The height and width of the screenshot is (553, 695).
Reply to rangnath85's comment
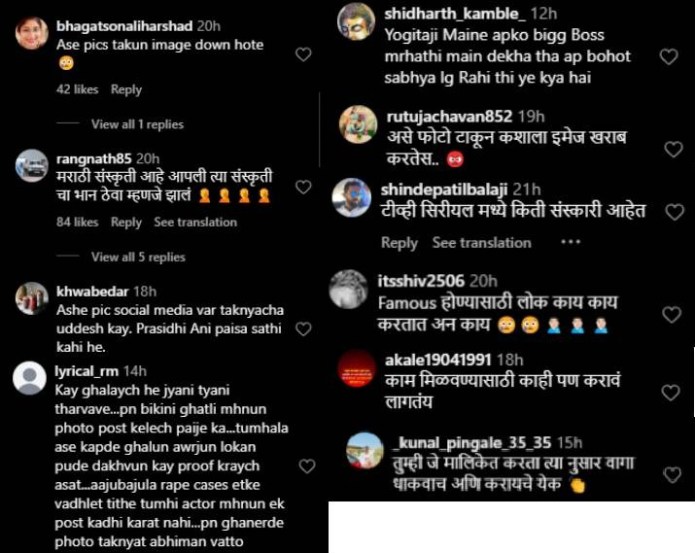click(126, 222)
